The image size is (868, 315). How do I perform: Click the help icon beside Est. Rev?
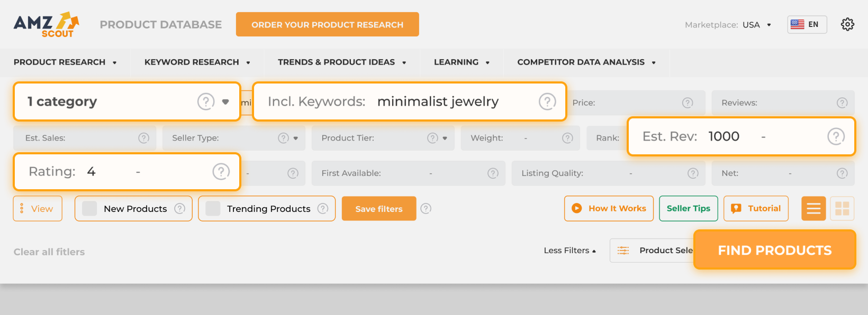[836, 136]
